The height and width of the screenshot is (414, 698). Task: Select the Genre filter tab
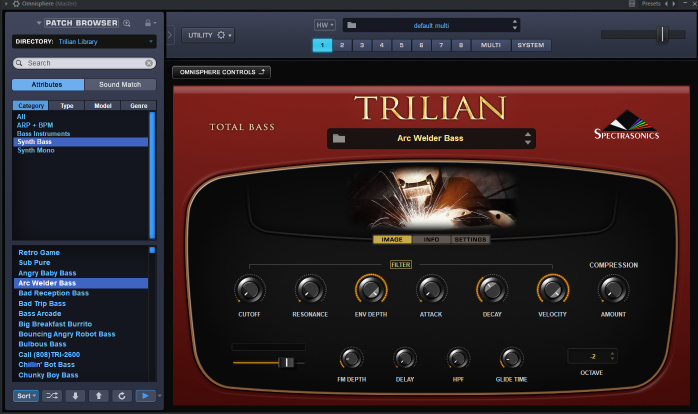point(138,106)
